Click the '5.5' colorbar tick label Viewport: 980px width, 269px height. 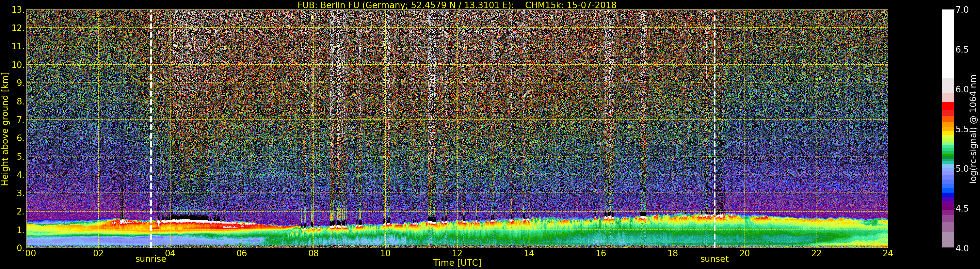962,129
